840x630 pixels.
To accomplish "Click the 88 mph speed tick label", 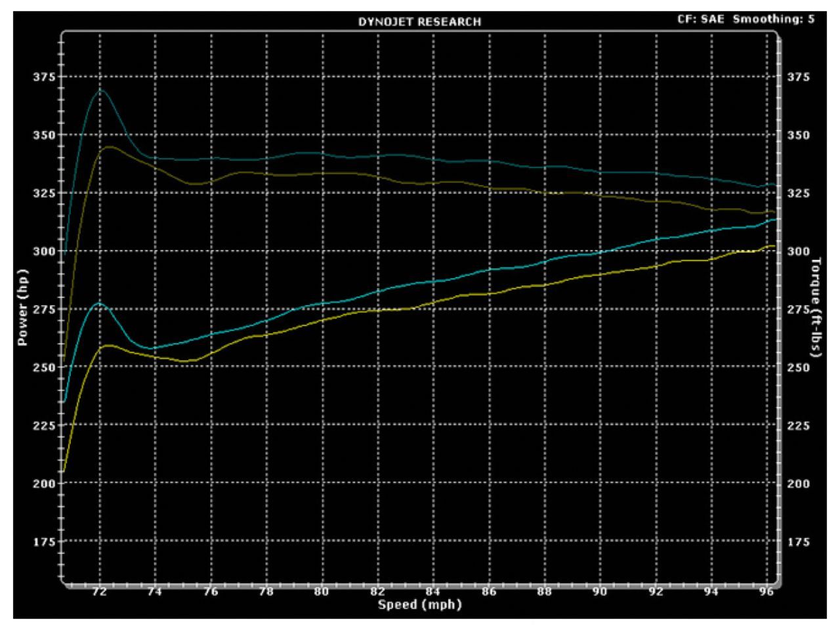I will click(x=543, y=591).
